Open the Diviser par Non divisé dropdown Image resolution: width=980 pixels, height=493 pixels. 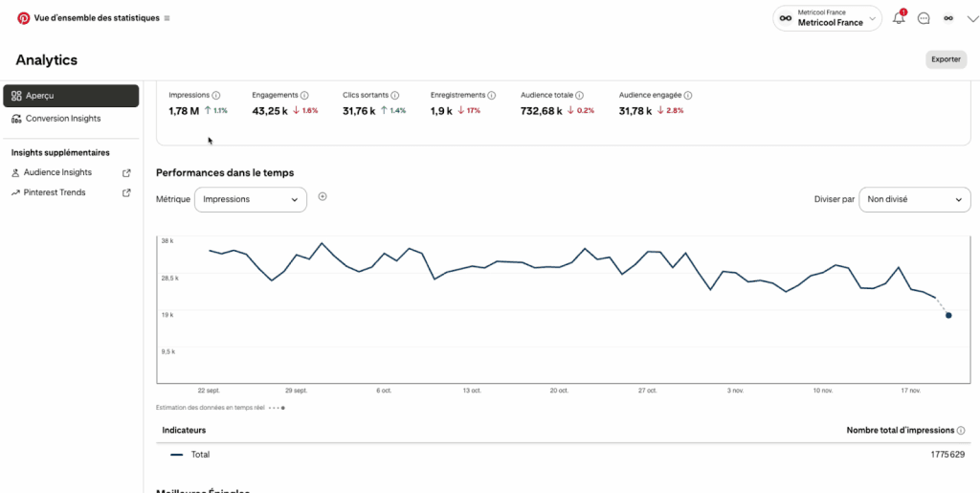(914, 199)
